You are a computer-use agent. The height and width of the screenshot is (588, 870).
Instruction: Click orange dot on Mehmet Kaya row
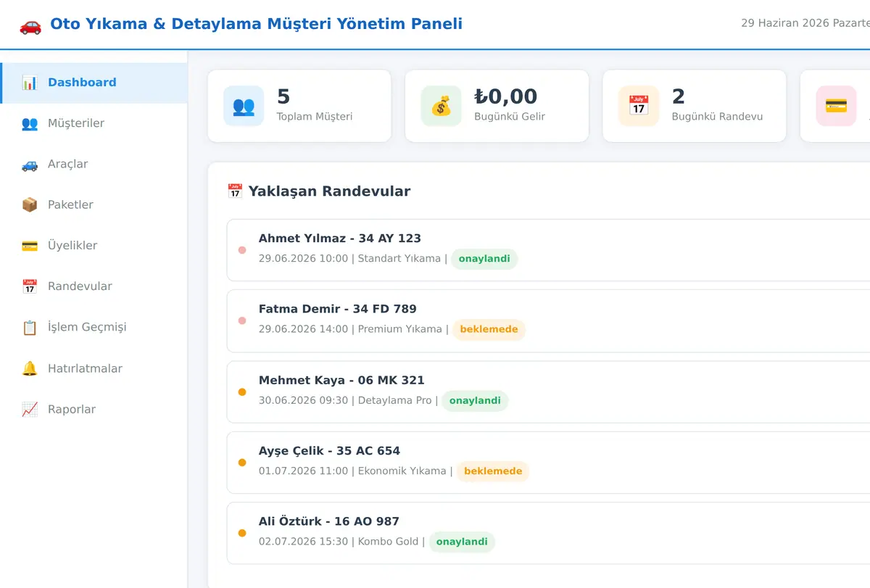click(x=242, y=392)
